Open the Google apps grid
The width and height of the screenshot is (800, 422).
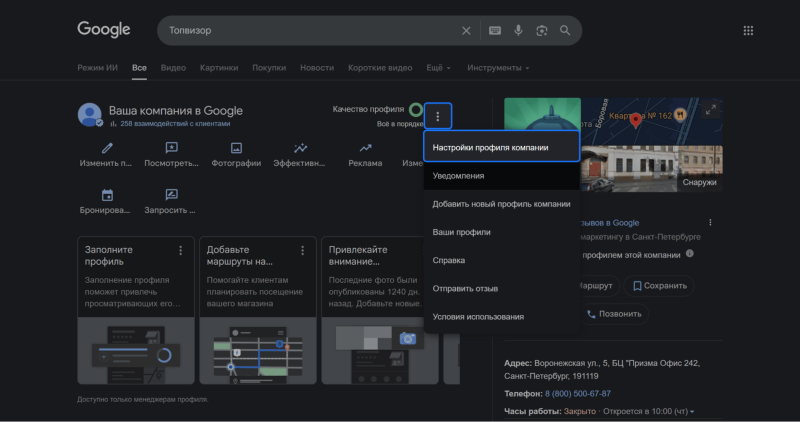[748, 31]
